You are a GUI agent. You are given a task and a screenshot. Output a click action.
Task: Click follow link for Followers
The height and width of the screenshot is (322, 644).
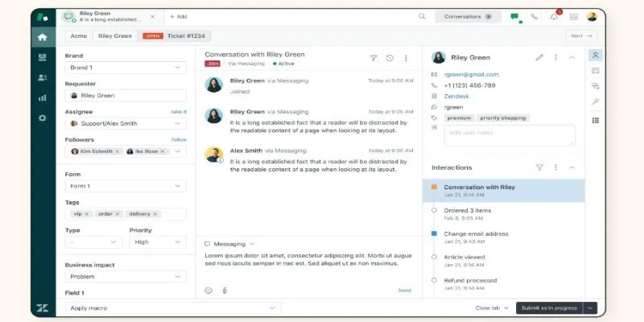pos(179,139)
